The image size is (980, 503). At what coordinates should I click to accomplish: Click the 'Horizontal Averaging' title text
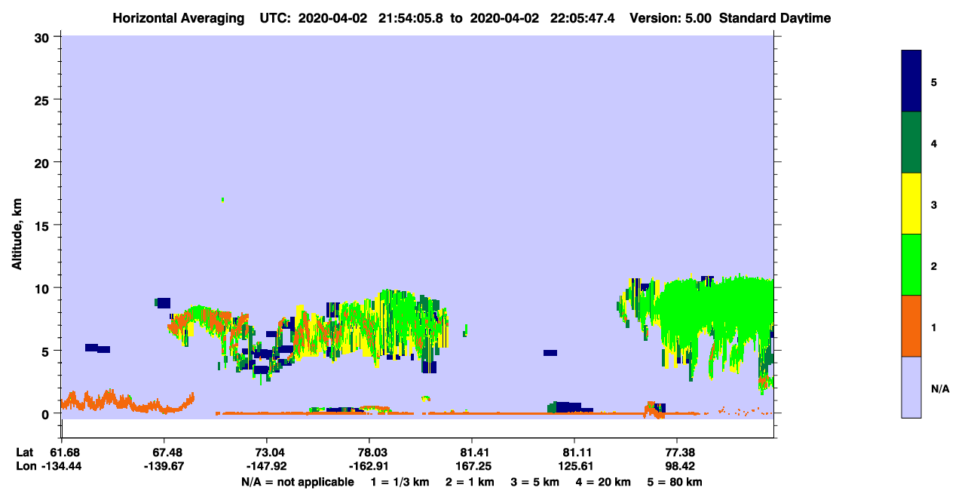177,18
